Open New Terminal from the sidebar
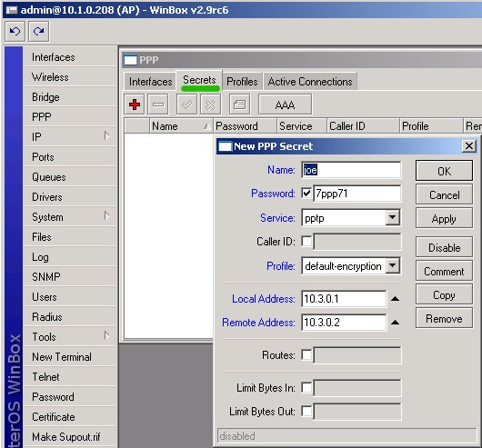482x448 pixels. (70, 356)
